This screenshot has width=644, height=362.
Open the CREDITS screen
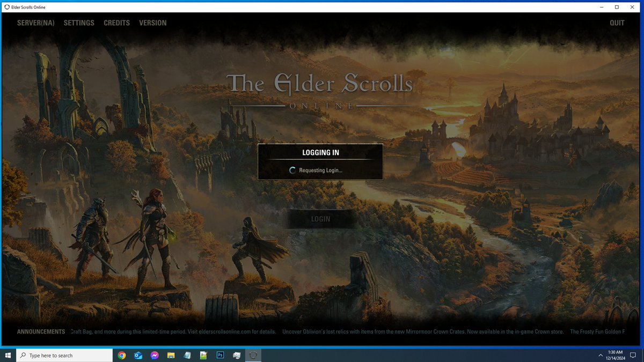tap(117, 23)
